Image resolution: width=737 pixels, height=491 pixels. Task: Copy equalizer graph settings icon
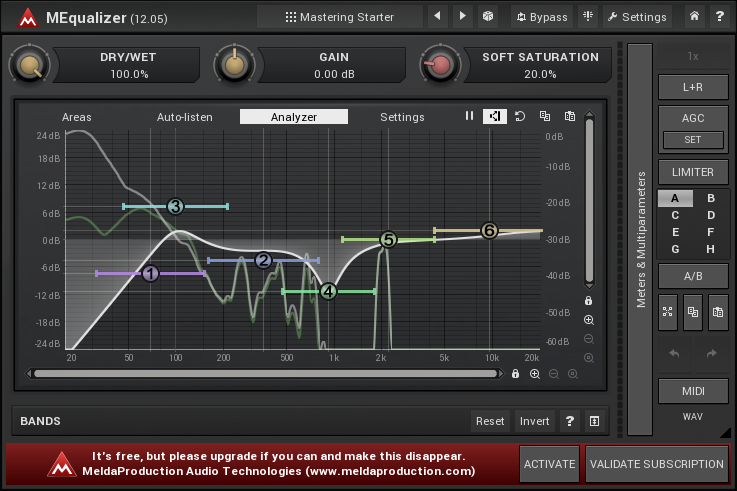545,116
